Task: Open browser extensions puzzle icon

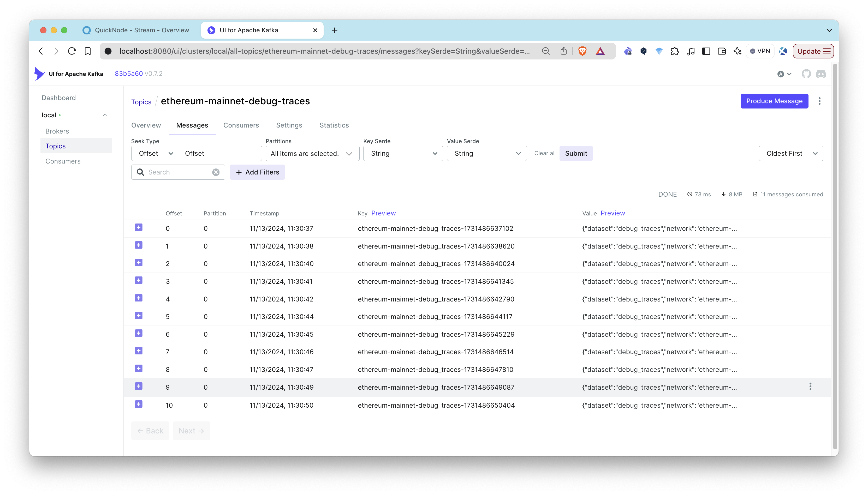Action: click(x=675, y=51)
